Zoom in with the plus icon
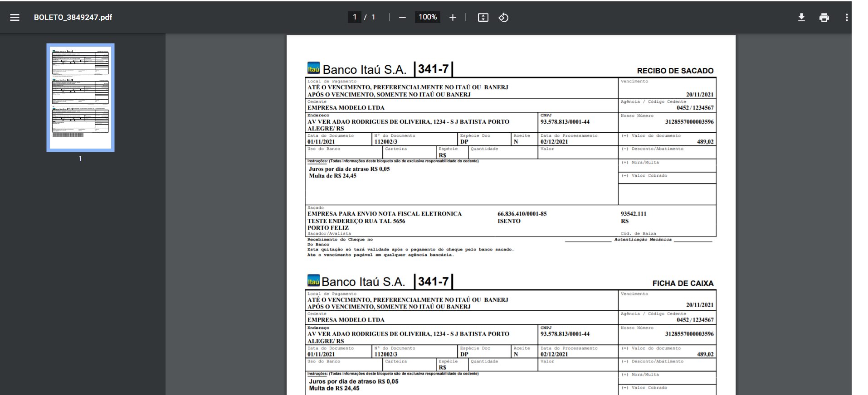Image resolution: width=868 pixels, height=395 pixels. [x=453, y=17]
